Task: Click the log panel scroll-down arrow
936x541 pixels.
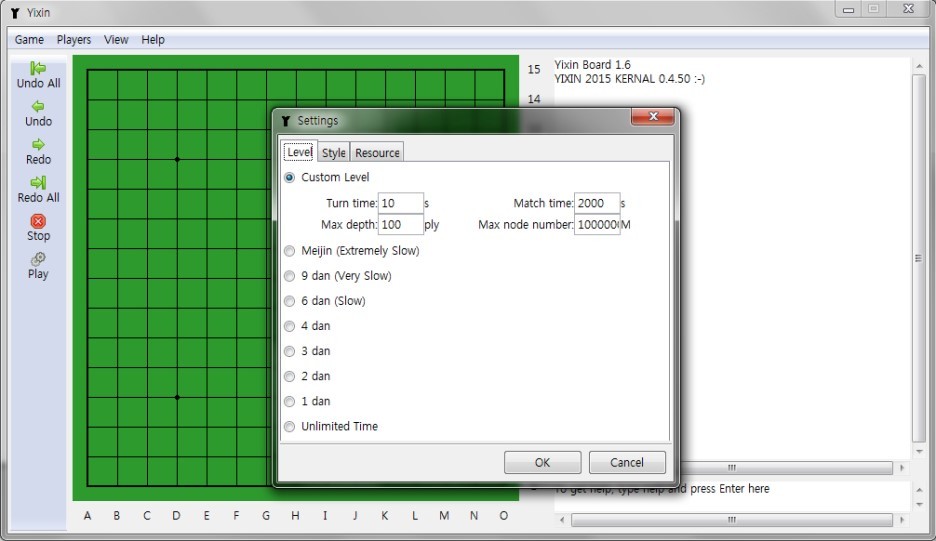Action: point(919,451)
